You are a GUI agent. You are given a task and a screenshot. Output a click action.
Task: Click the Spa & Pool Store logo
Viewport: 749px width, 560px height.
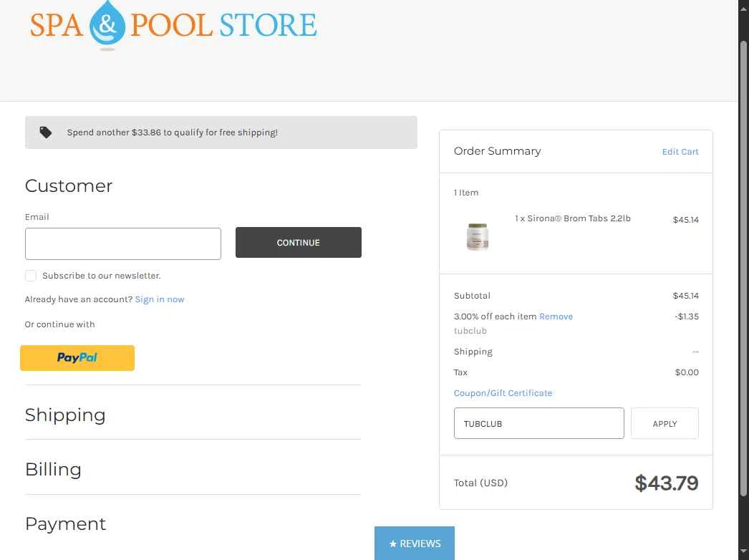(173, 25)
